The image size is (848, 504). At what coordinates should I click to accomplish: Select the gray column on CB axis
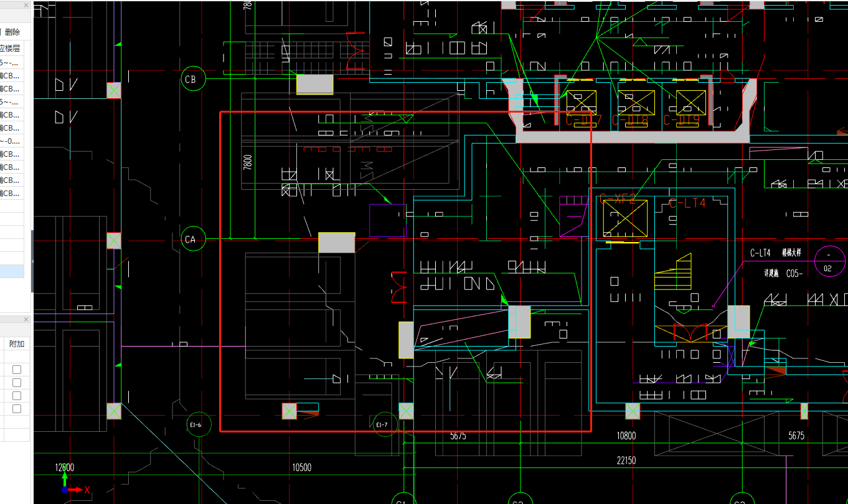click(314, 84)
